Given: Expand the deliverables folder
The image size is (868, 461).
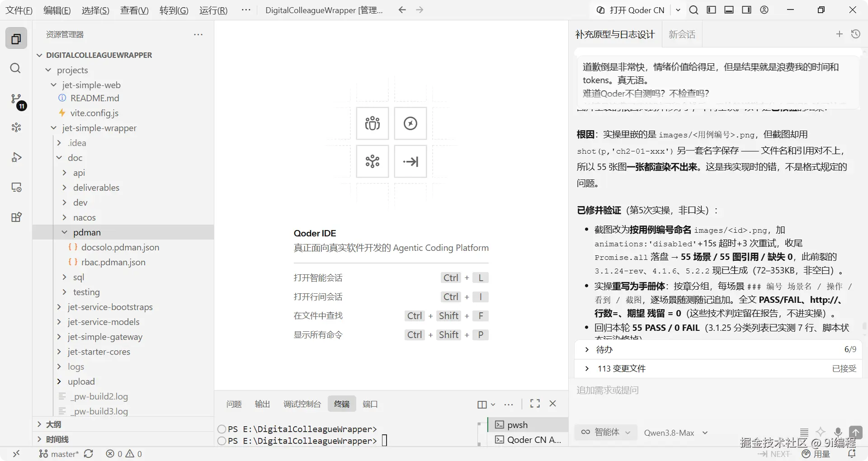Looking at the screenshot, I should (x=65, y=188).
